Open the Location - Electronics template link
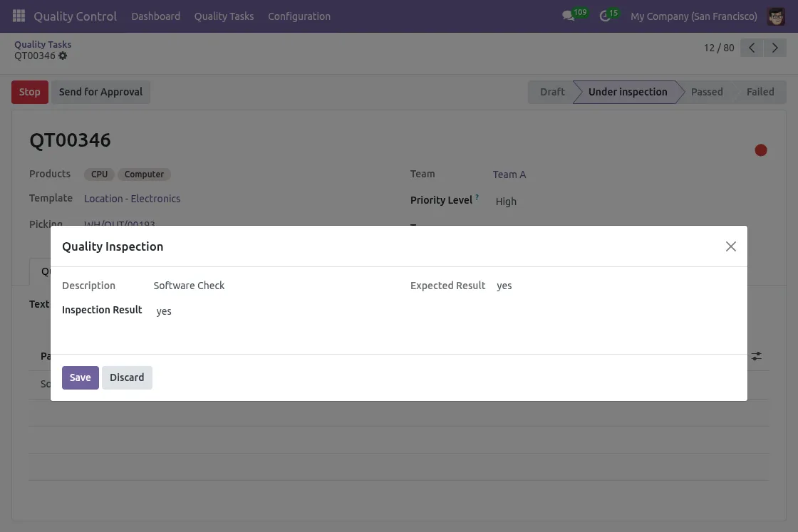The image size is (798, 532). 133,199
